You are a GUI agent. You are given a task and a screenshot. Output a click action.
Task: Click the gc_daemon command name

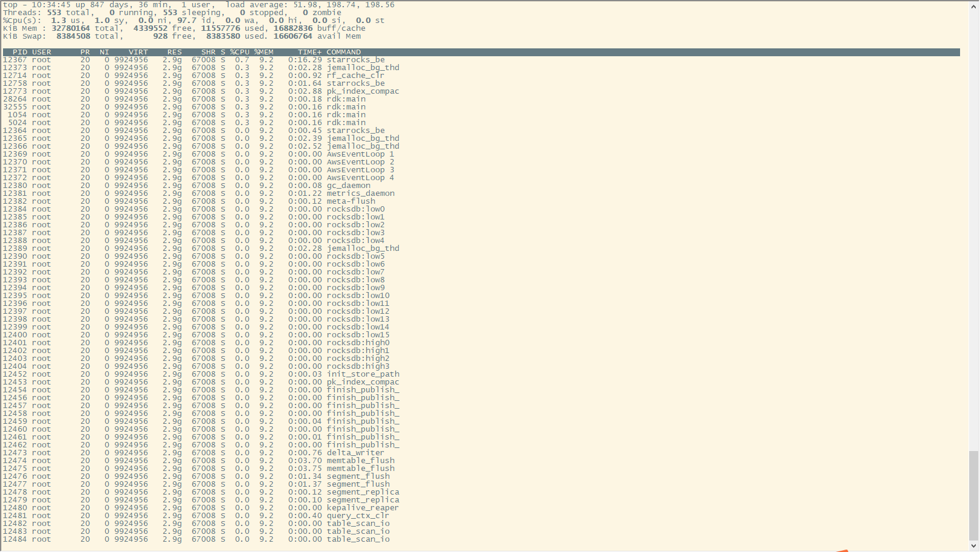tap(349, 186)
